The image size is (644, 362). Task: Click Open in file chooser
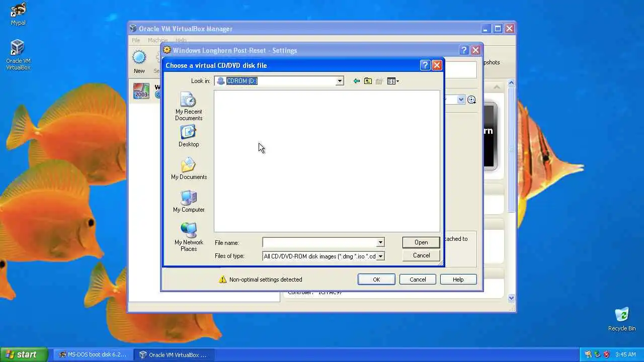tap(421, 242)
